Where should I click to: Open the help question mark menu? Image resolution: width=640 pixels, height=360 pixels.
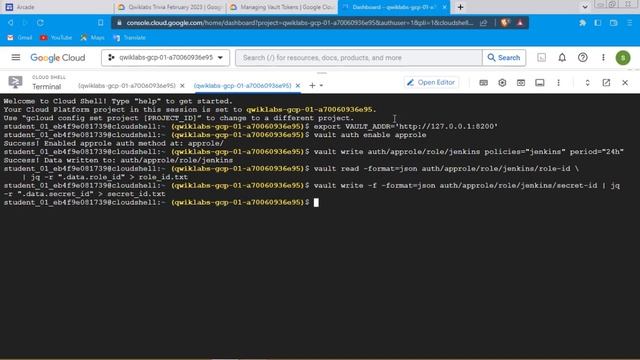coord(582,58)
